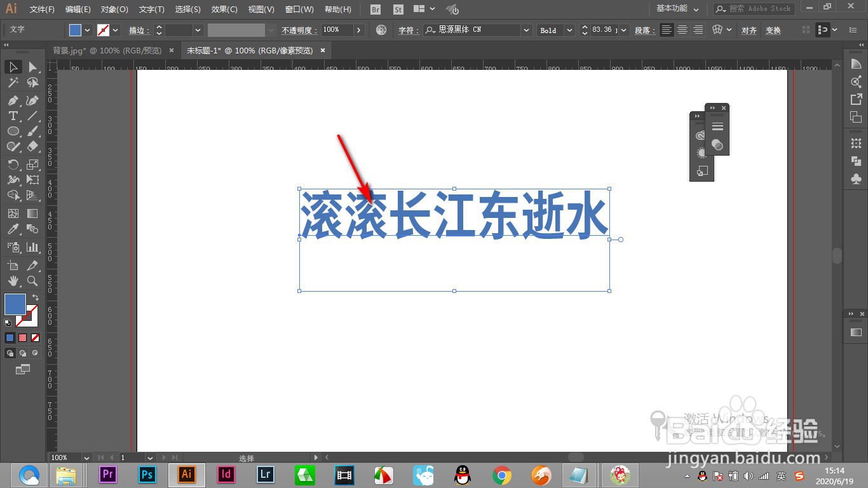
Task: Open the zoom level dropdown at bottom
Action: pos(86,457)
